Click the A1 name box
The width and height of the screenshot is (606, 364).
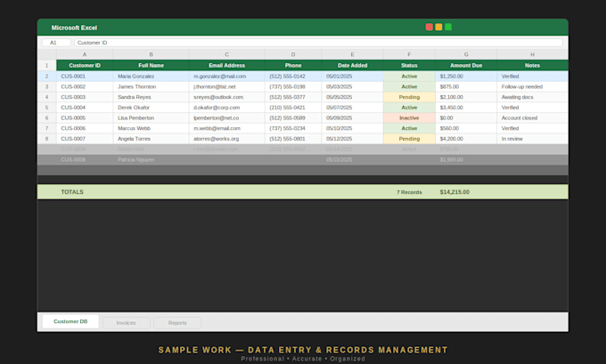(x=56, y=43)
